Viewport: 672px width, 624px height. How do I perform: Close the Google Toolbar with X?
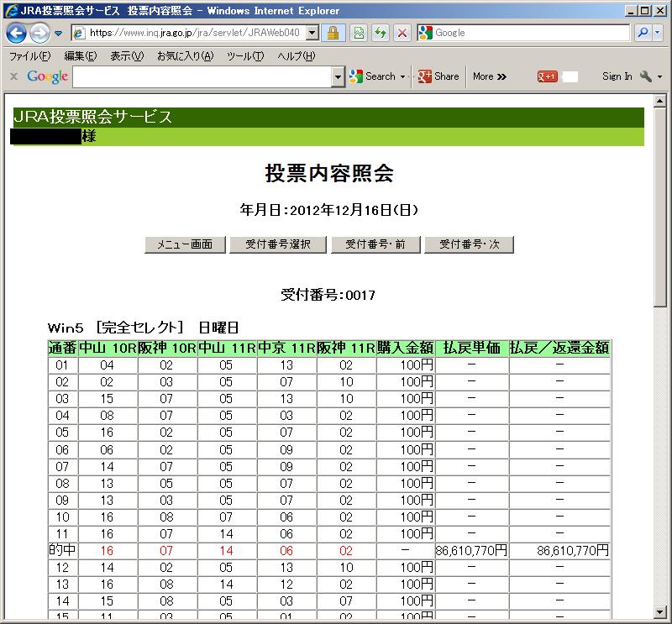pyautogui.click(x=14, y=76)
